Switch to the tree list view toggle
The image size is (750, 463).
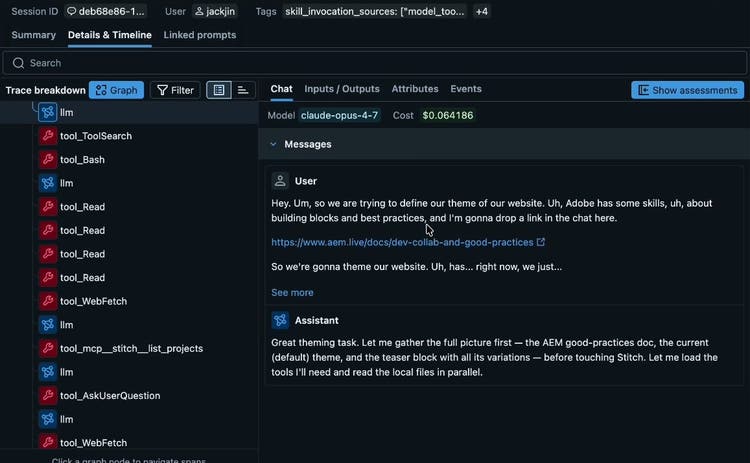pyautogui.click(x=219, y=90)
